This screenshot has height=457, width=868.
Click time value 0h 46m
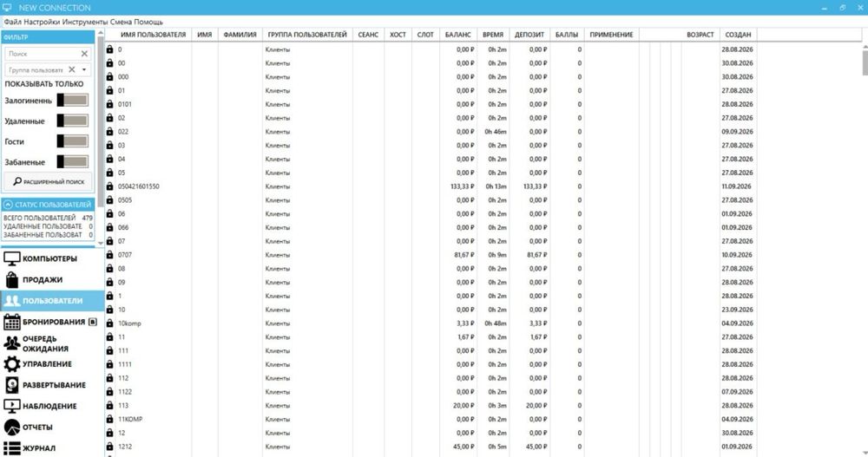(496, 132)
